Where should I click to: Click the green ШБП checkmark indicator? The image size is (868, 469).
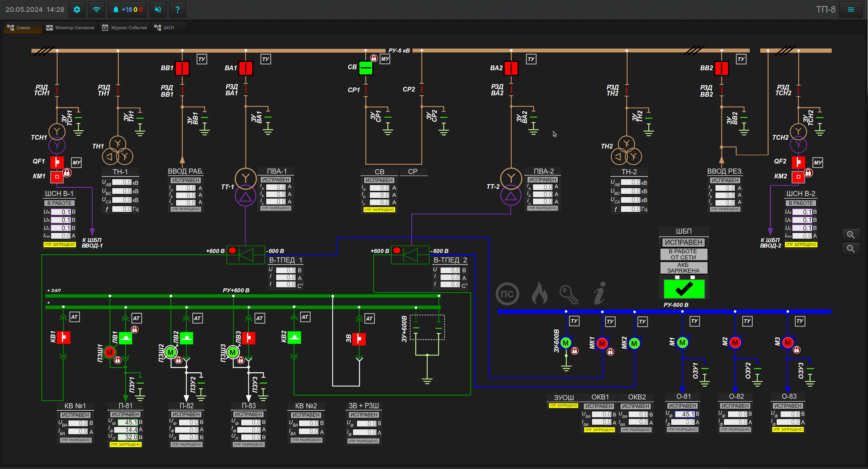[684, 289]
